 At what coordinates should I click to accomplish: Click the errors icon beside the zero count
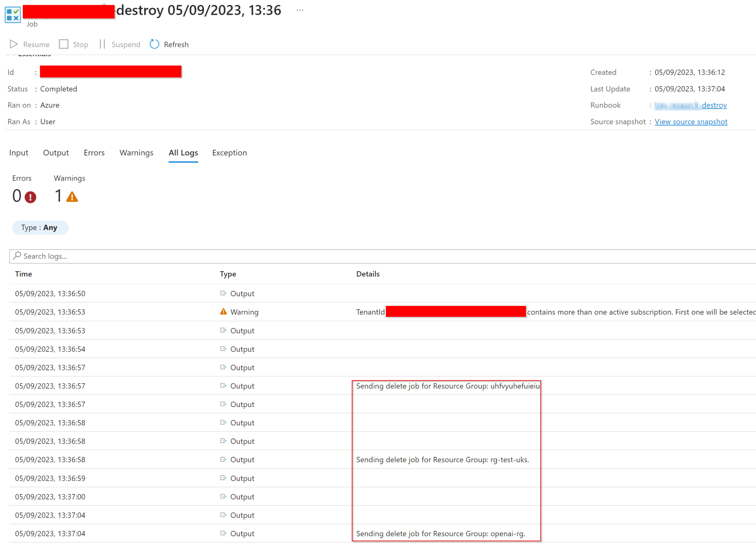[31, 197]
